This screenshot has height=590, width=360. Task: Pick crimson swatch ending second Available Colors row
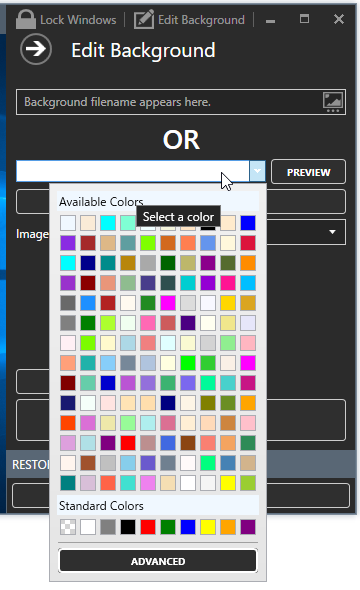(x=248, y=243)
